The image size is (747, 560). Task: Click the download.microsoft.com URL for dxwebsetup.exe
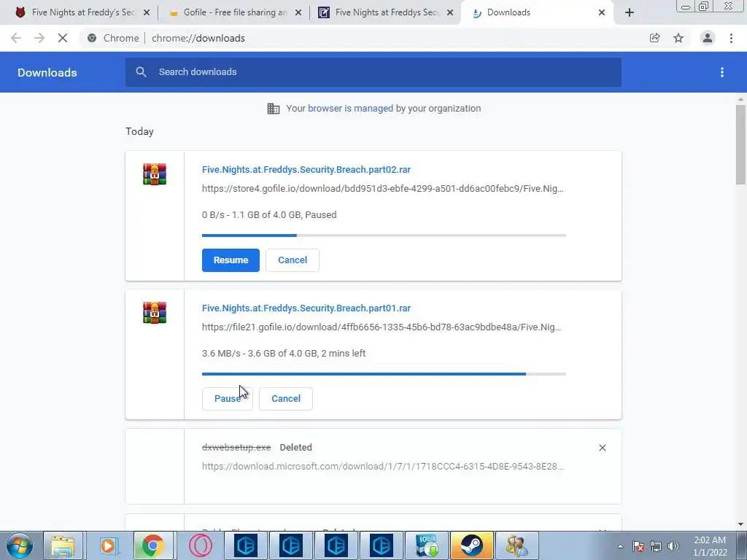coord(382,466)
